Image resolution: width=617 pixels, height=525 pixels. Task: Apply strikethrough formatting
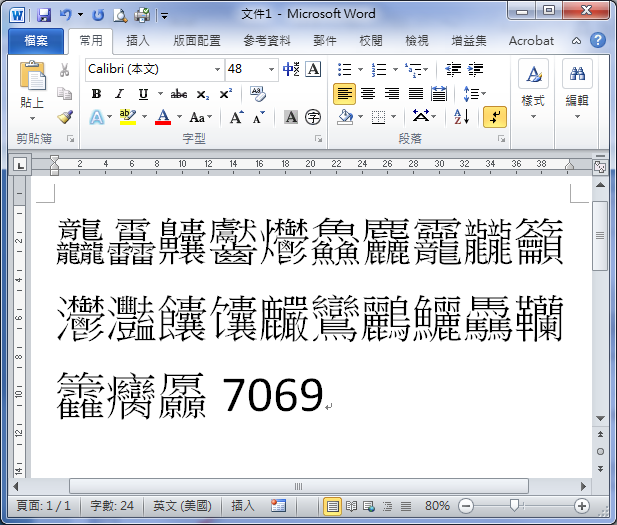[178, 94]
